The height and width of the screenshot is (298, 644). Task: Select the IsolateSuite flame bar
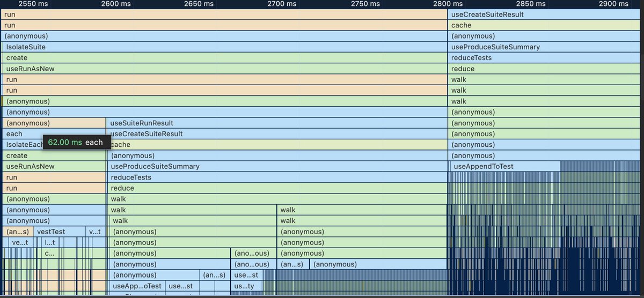(225, 47)
